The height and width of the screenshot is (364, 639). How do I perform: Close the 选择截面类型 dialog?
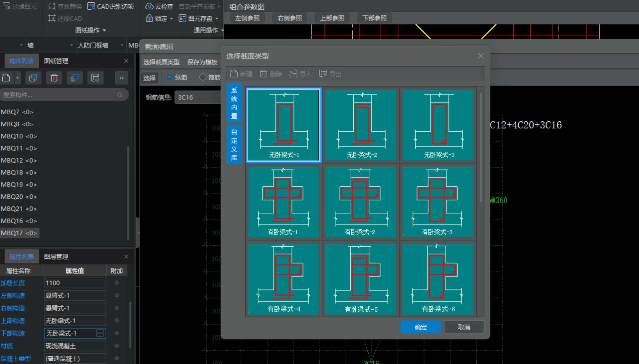(x=481, y=56)
